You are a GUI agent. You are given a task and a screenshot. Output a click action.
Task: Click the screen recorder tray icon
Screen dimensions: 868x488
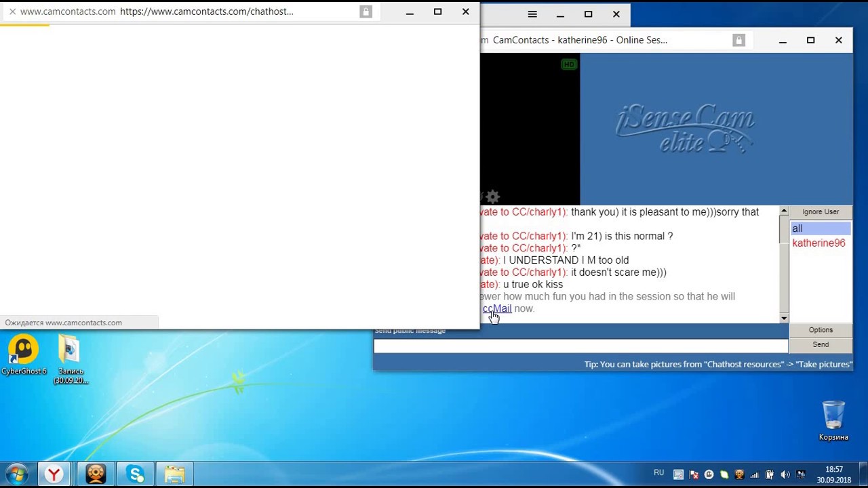679,474
